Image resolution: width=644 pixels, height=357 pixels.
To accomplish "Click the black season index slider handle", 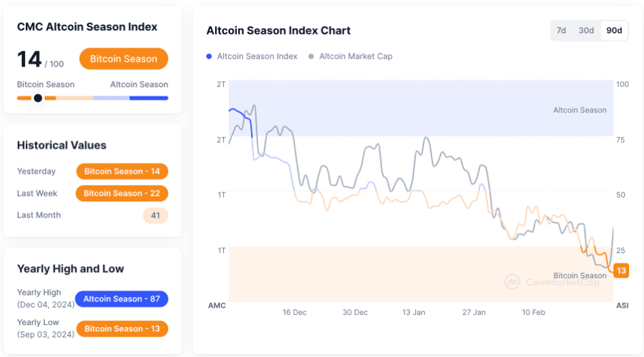I will [38, 98].
